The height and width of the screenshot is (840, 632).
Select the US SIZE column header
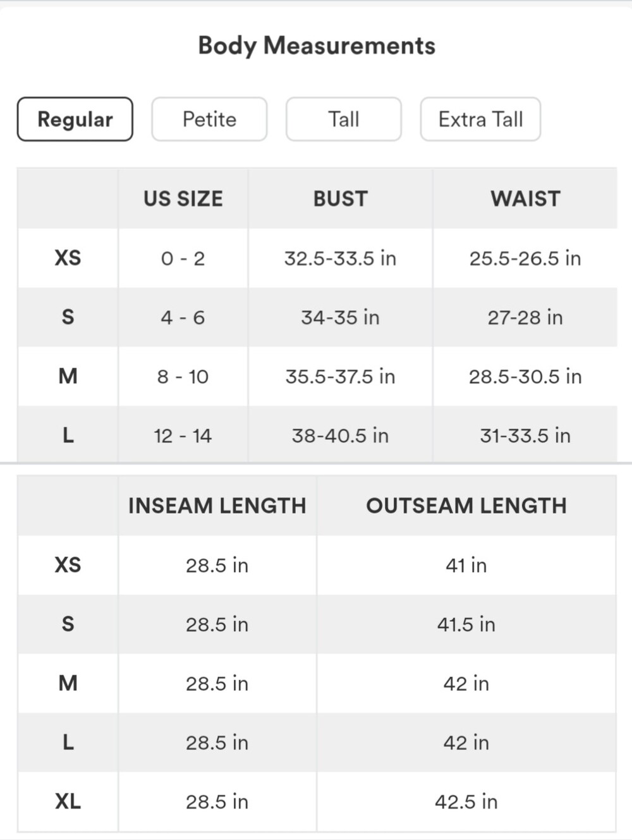(183, 198)
